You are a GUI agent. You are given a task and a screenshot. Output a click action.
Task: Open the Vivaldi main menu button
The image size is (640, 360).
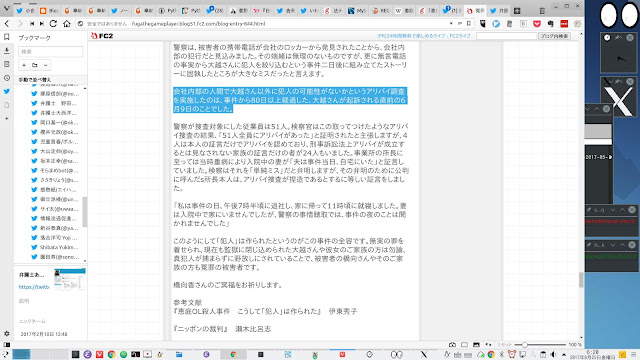tap(7, 8)
